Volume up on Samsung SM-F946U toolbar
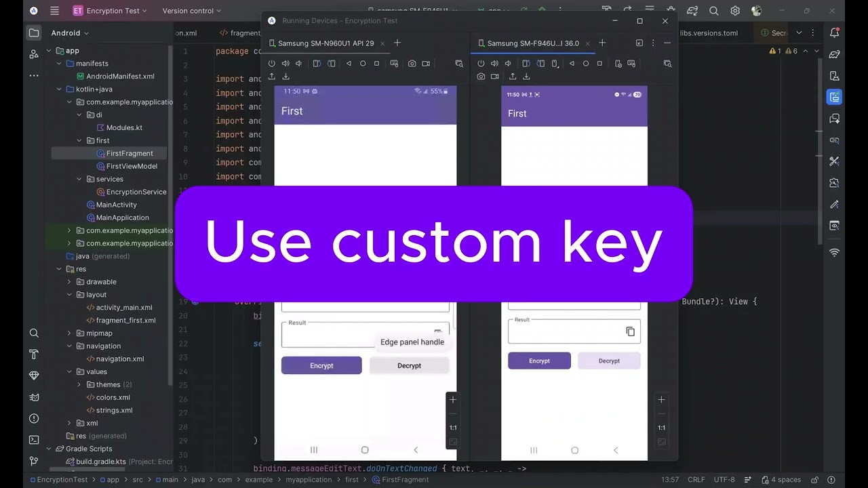This screenshot has width=868, height=488. [495, 64]
